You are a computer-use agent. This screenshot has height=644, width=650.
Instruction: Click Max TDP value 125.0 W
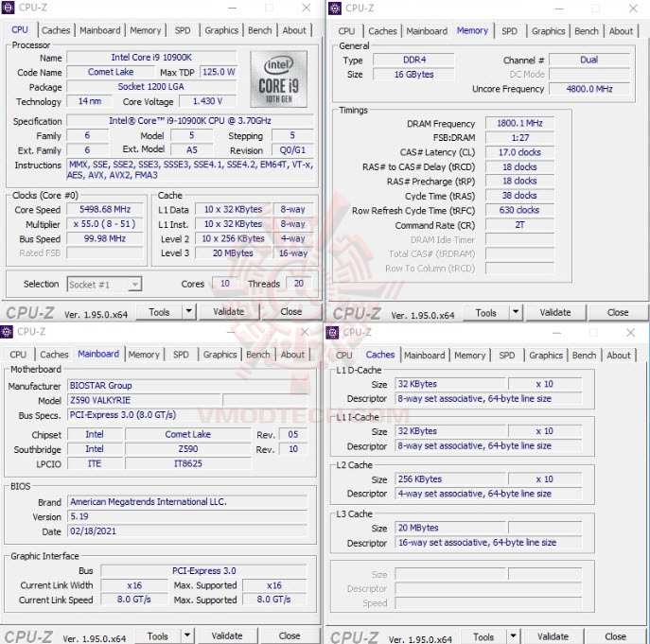[219, 72]
